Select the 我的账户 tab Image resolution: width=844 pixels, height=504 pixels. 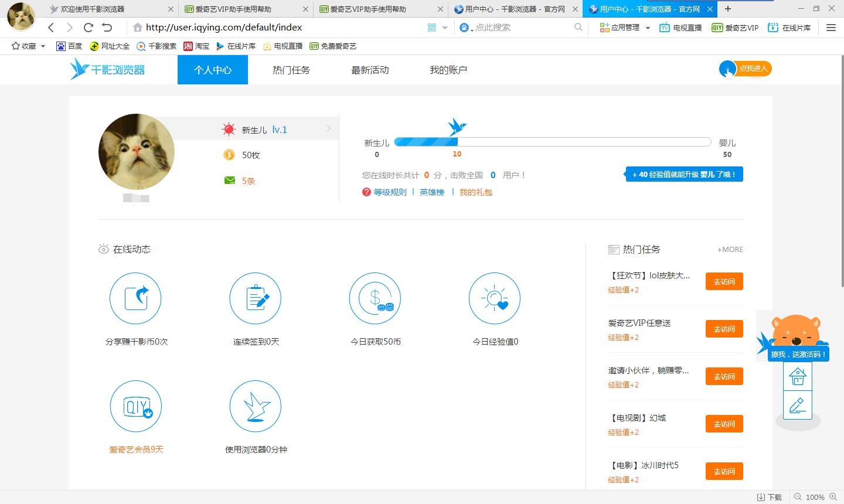tap(448, 70)
